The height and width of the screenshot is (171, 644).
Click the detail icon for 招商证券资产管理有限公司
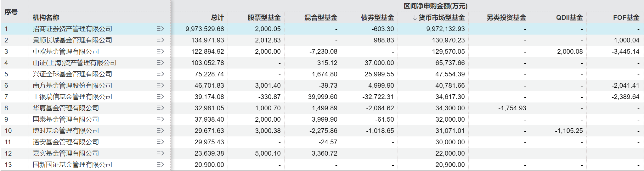tap(161, 29)
